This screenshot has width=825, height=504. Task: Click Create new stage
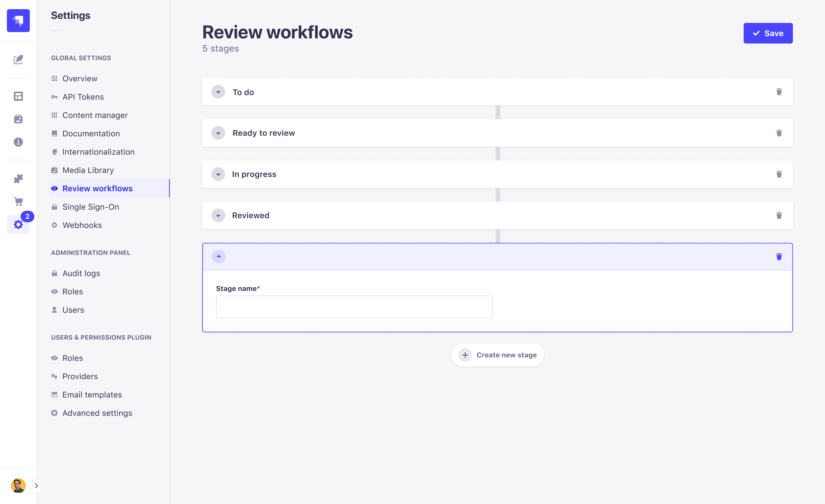coord(498,355)
